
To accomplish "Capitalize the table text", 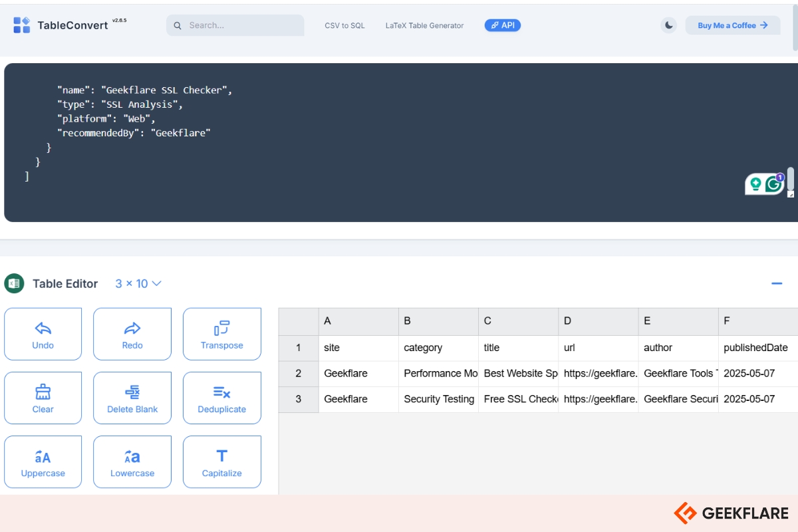I will pyautogui.click(x=222, y=462).
